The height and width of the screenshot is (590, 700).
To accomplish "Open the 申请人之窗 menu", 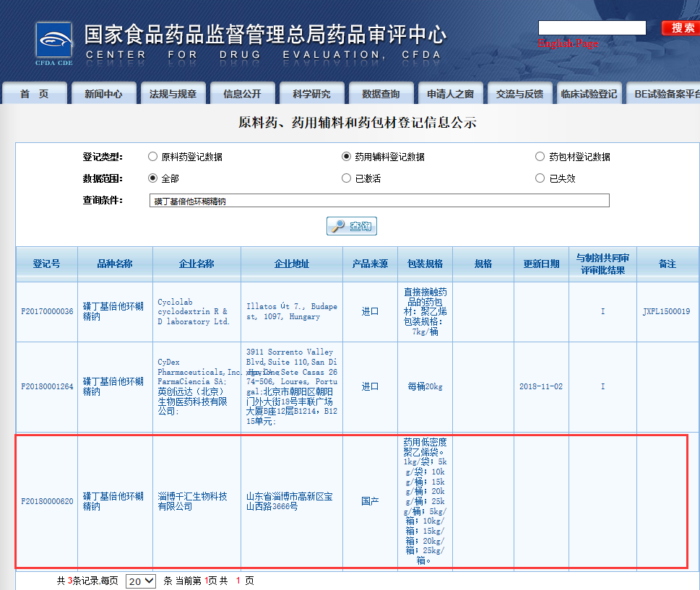I will tap(450, 92).
